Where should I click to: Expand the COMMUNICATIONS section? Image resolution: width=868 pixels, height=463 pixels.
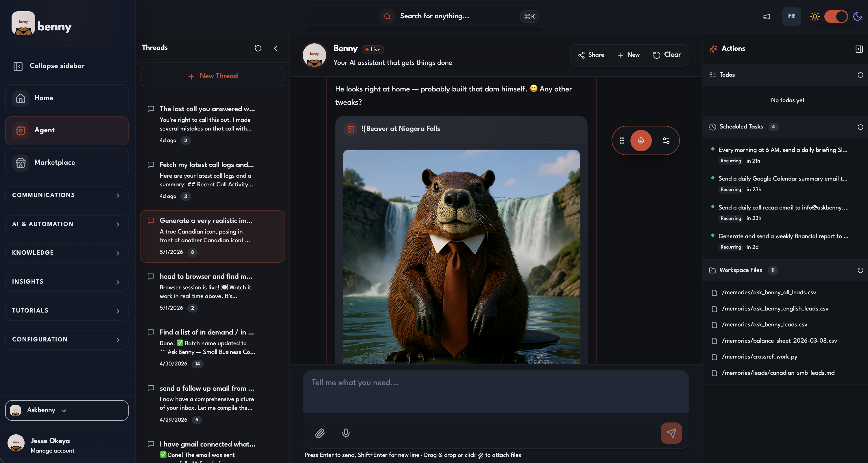pyautogui.click(x=67, y=195)
